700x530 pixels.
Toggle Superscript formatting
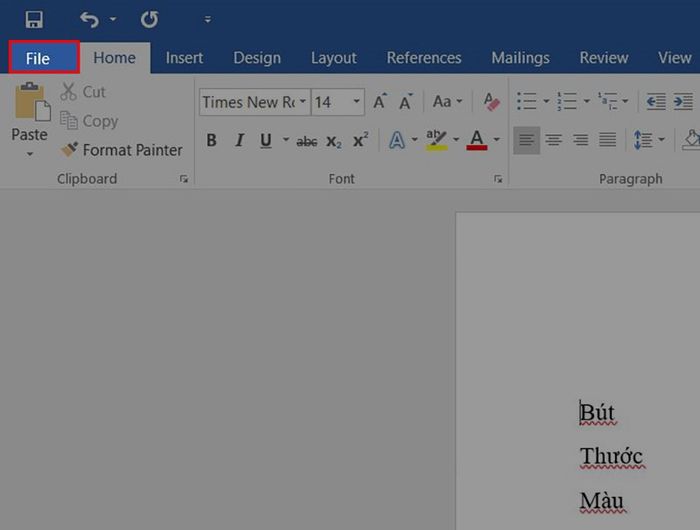[x=360, y=140]
